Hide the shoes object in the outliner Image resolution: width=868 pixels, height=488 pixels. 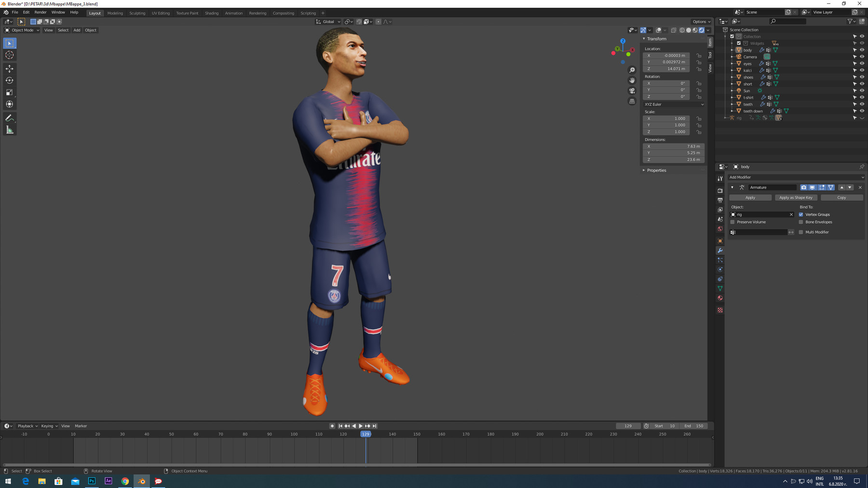[x=862, y=77]
